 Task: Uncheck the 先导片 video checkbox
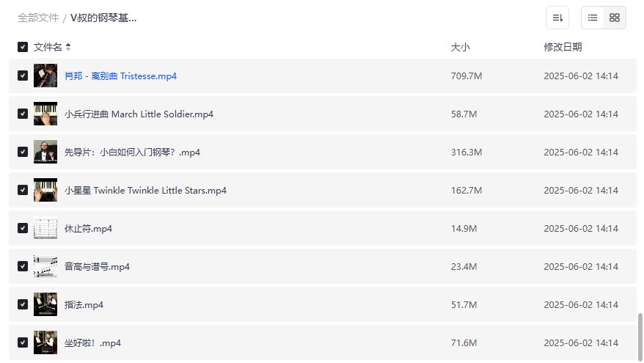(x=23, y=153)
